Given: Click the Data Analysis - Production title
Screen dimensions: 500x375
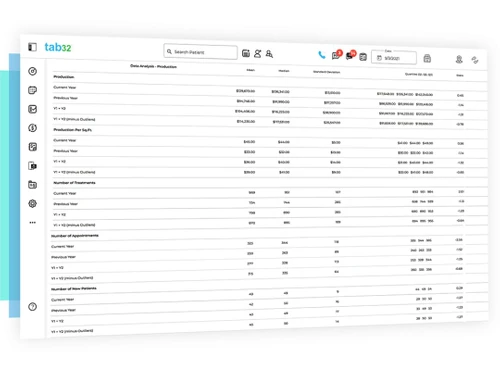Looking at the screenshot, I should coord(153,66).
